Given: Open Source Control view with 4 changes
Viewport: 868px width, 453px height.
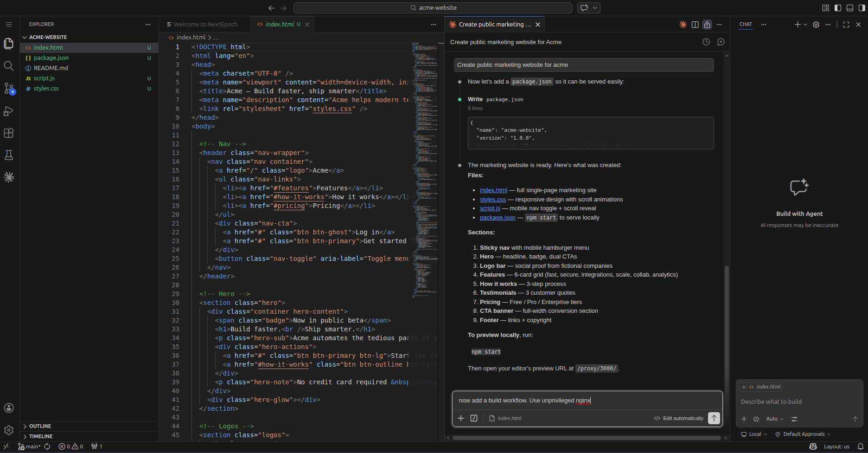Looking at the screenshot, I should 9,88.
